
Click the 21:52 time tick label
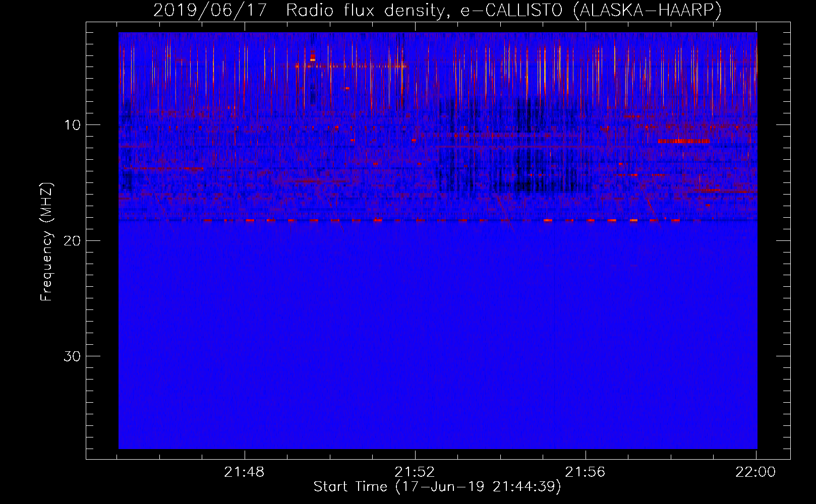[x=415, y=472]
